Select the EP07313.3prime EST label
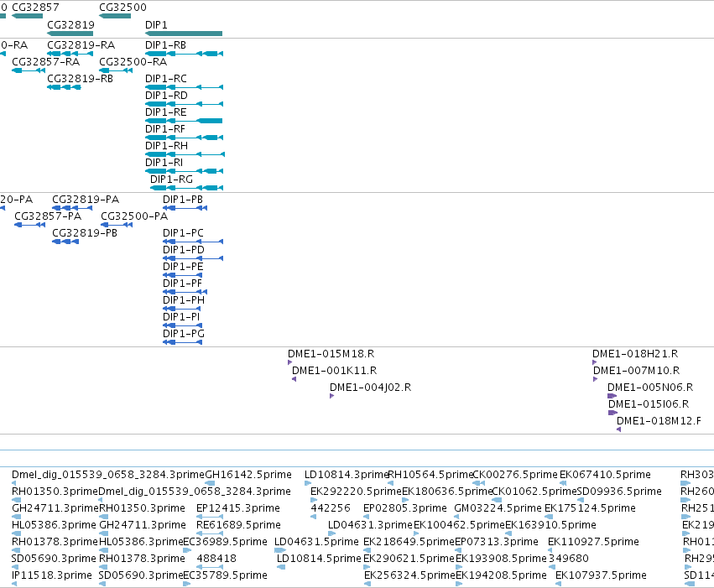This screenshot has width=714, height=588. coord(497,542)
